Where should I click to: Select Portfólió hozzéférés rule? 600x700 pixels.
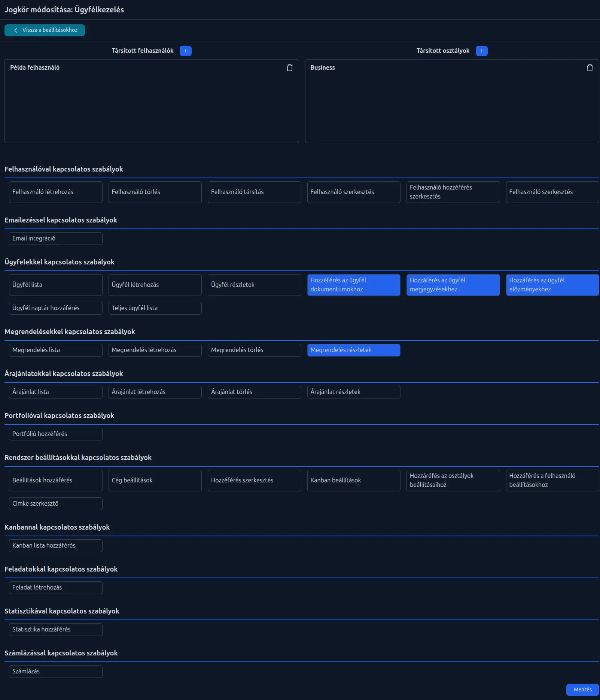[x=55, y=434]
